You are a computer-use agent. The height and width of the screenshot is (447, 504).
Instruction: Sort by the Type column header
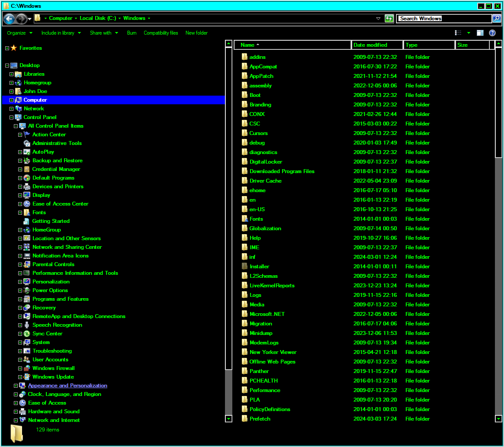pos(429,45)
